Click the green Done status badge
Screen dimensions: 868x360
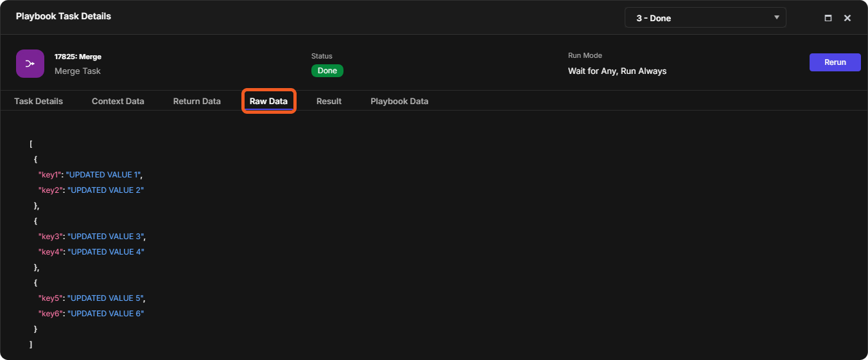pyautogui.click(x=327, y=71)
